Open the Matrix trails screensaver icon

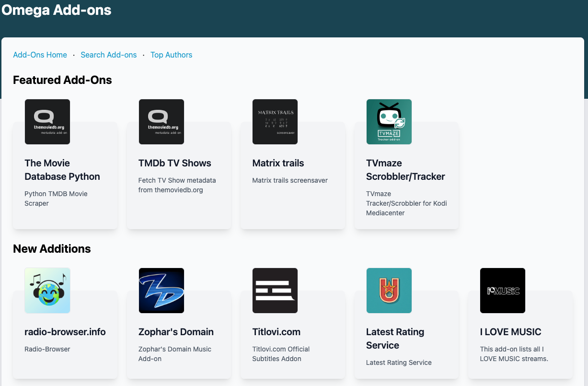point(275,122)
